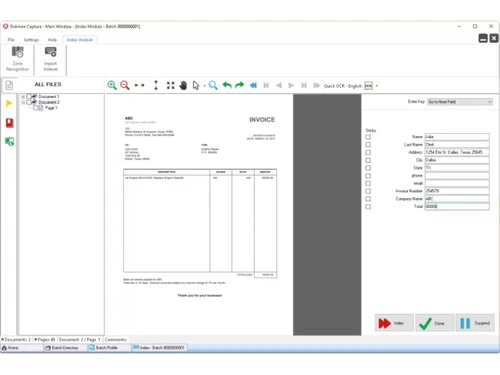Expand the Document 1 tree node
The height and width of the screenshot is (375, 500).
click(23, 97)
